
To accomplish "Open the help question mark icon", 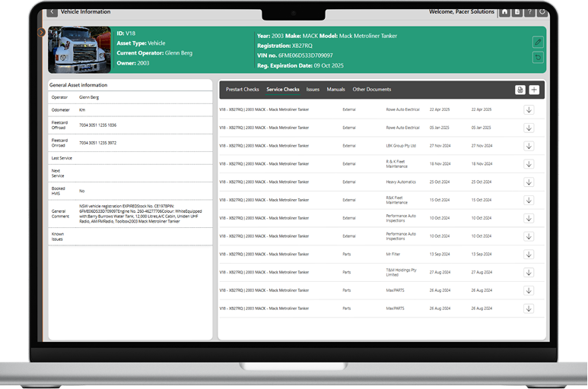I will tap(529, 12).
